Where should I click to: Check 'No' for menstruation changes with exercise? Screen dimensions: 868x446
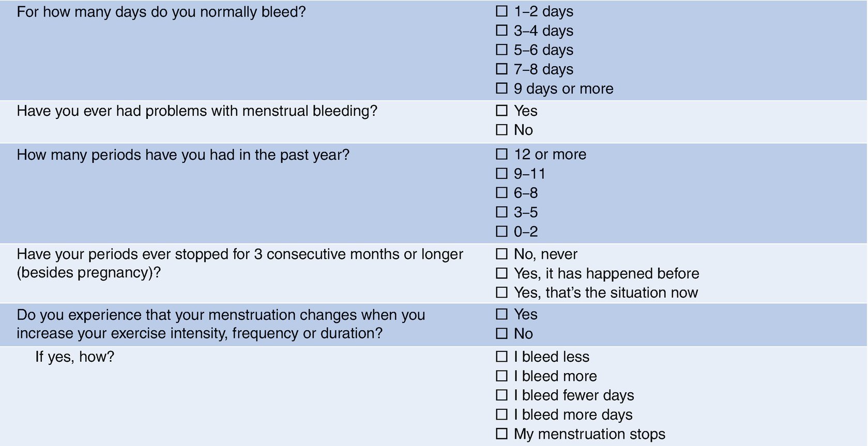point(501,333)
